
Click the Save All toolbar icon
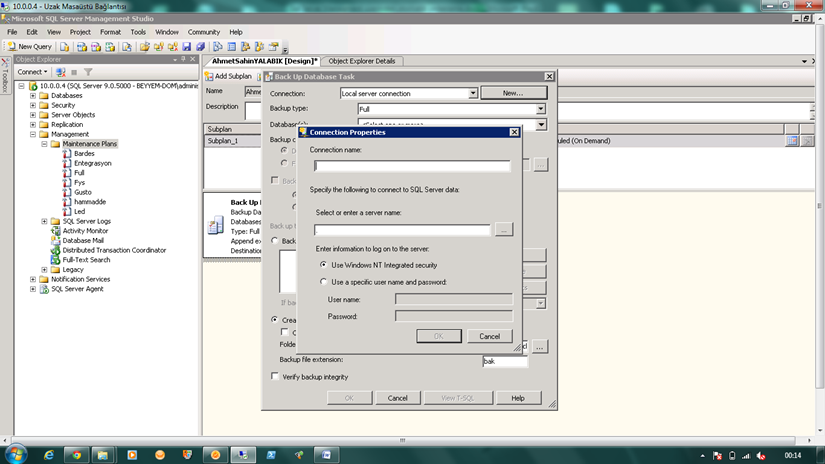[200, 47]
